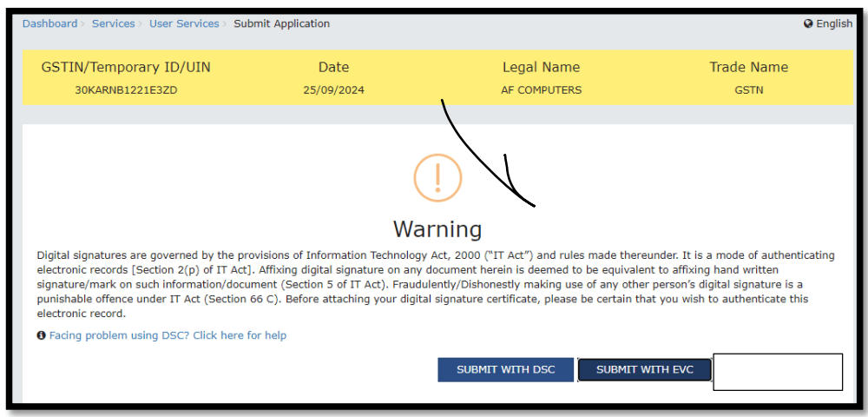Click the orange warning exclamation icon
This screenshot has height=417, width=868.
click(x=437, y=176)
